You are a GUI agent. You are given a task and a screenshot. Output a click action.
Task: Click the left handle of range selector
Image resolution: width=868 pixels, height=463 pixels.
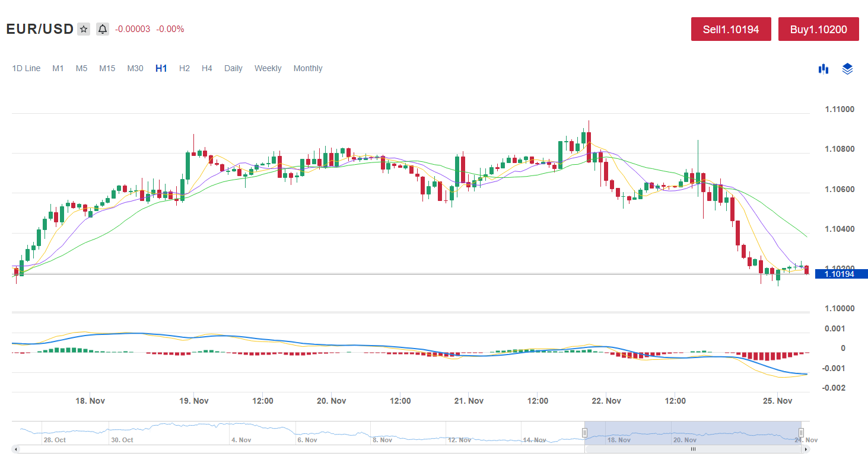[584, 433]
